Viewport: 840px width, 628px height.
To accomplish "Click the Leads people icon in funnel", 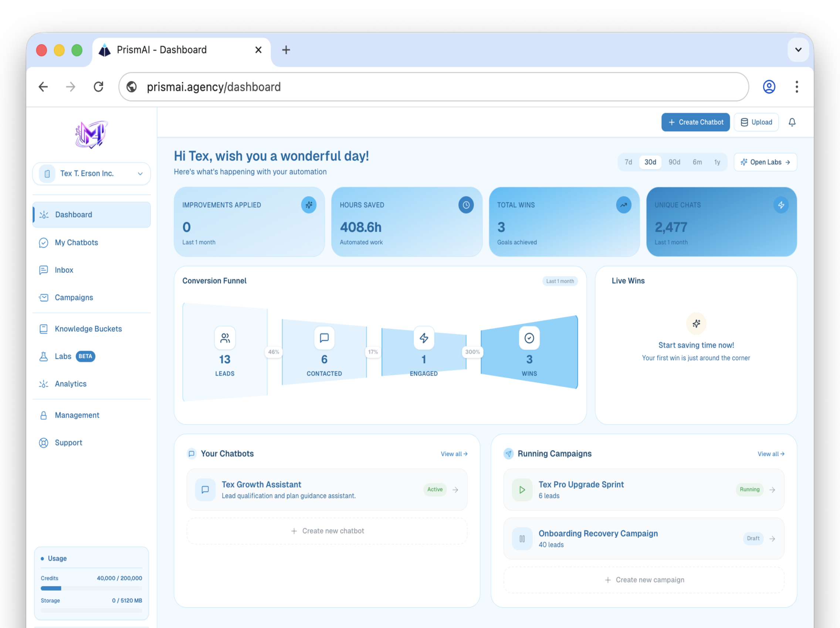I will tap(225, 338).
